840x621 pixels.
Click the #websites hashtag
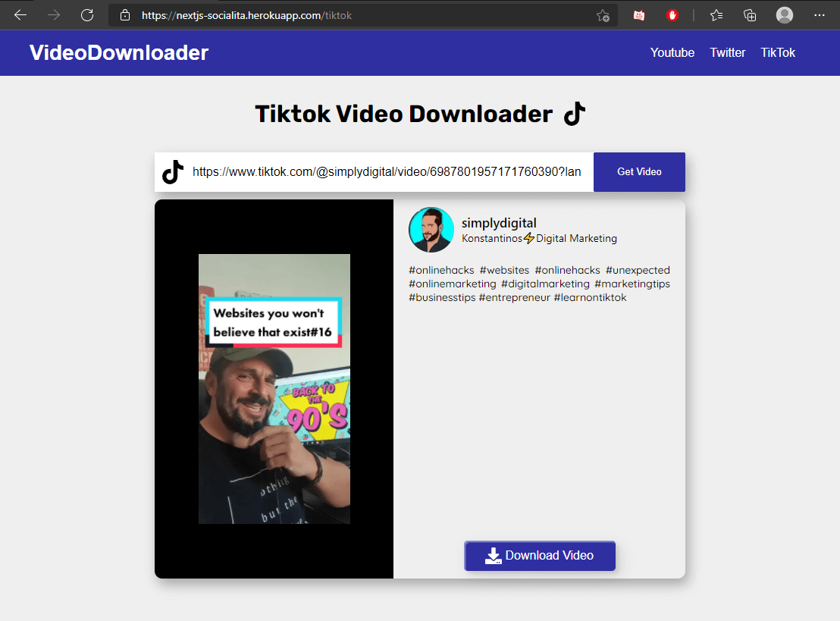(504, 270)
